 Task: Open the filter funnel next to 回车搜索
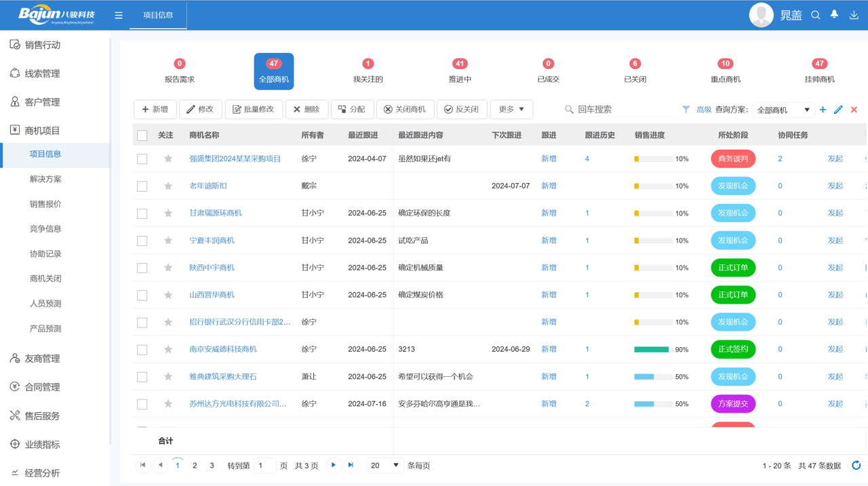pos(686,109)
